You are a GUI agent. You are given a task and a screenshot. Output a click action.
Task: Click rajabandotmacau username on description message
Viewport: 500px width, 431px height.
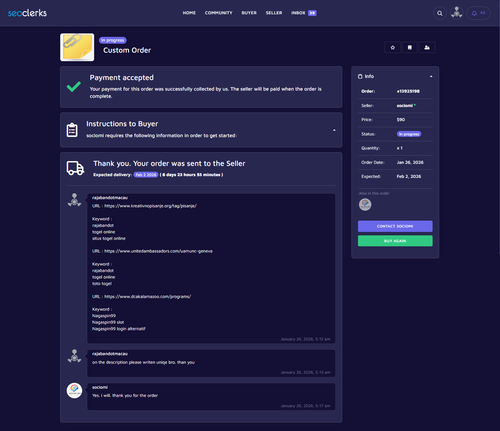tap(110, 354)
